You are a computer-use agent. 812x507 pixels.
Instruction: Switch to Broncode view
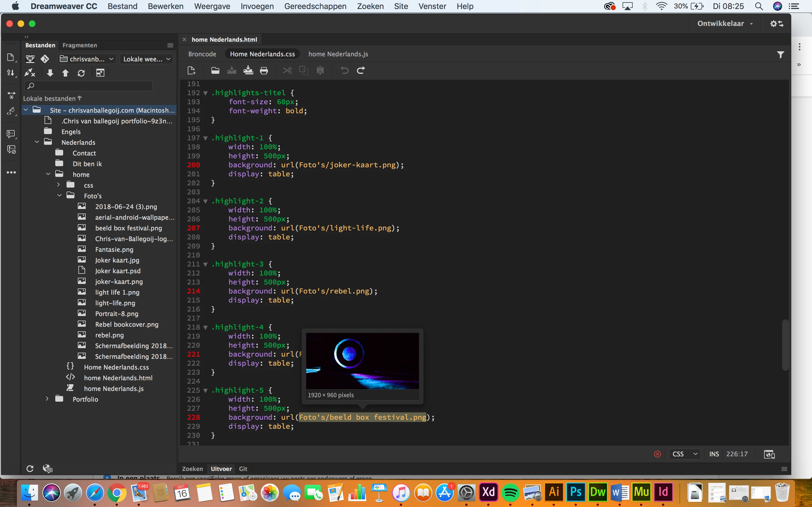pyautogui.click(x=202, y=54)
